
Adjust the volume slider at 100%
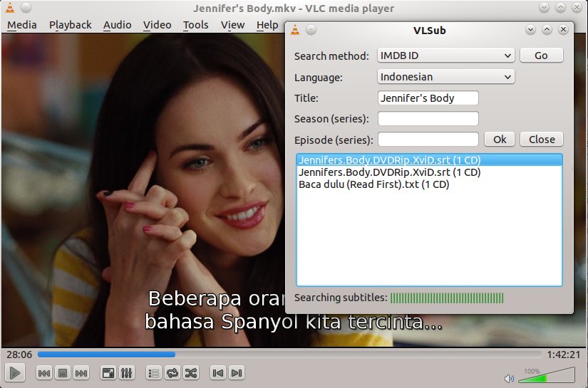pyautogui.click(x=547, y=375)
